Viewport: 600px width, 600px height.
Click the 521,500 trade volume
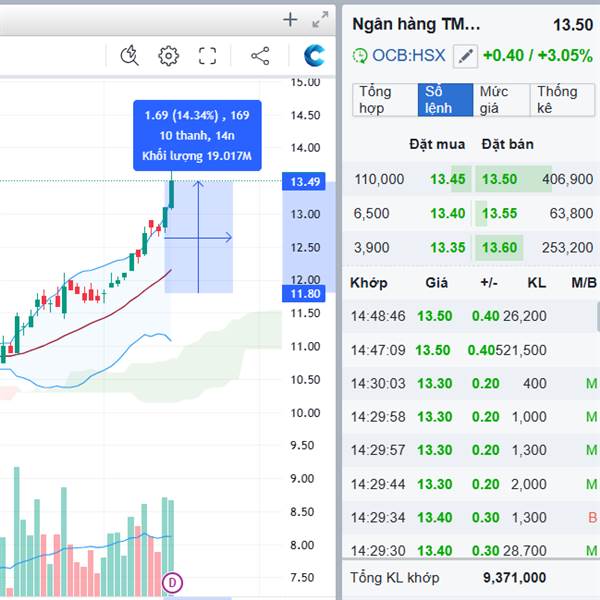521,350
